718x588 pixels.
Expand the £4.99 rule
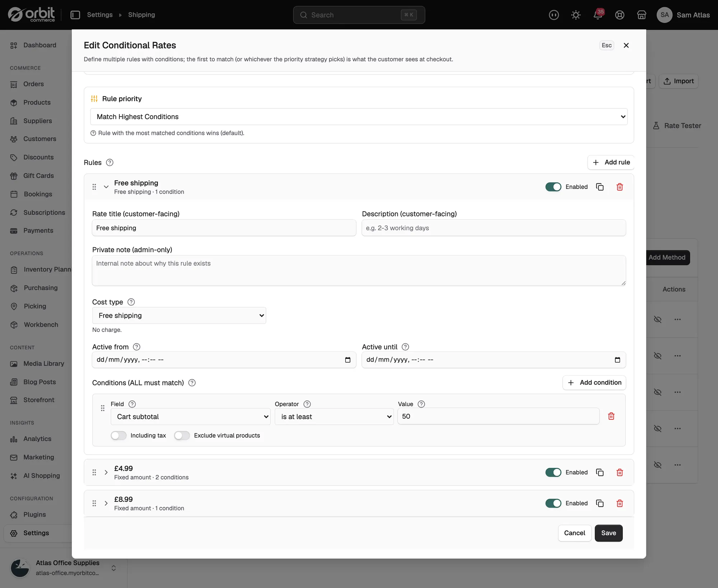(x=106, y=472)
